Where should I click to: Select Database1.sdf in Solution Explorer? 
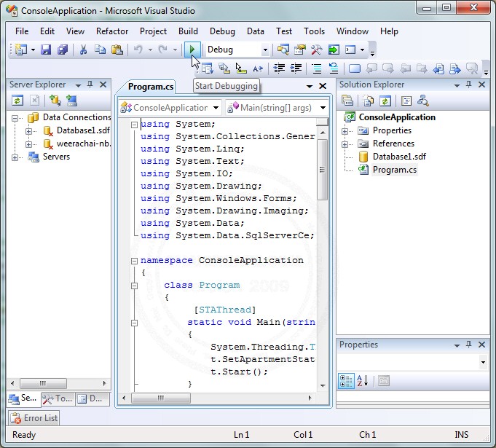click(399, 157)
